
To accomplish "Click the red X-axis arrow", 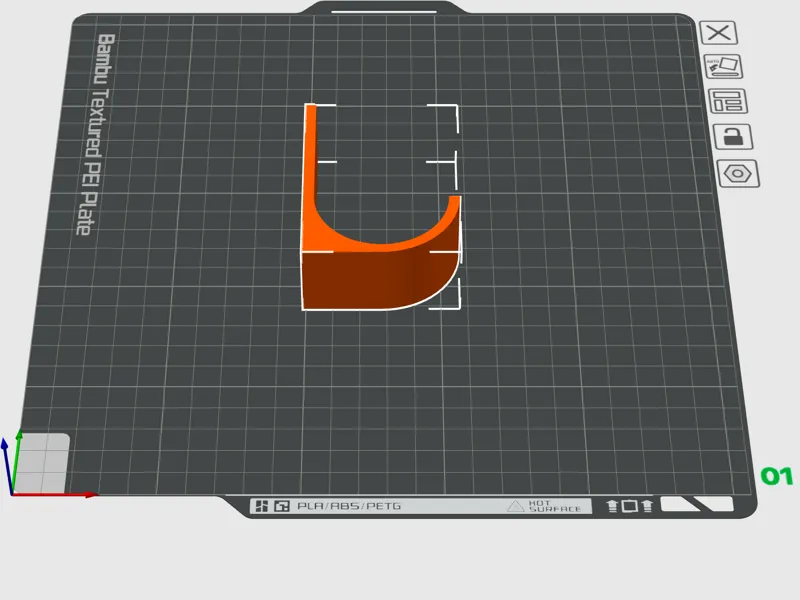I will [x=54, y=494].
